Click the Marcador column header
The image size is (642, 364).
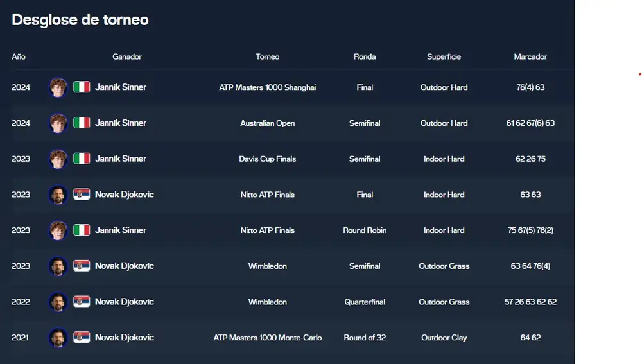[x=530, y=56]
